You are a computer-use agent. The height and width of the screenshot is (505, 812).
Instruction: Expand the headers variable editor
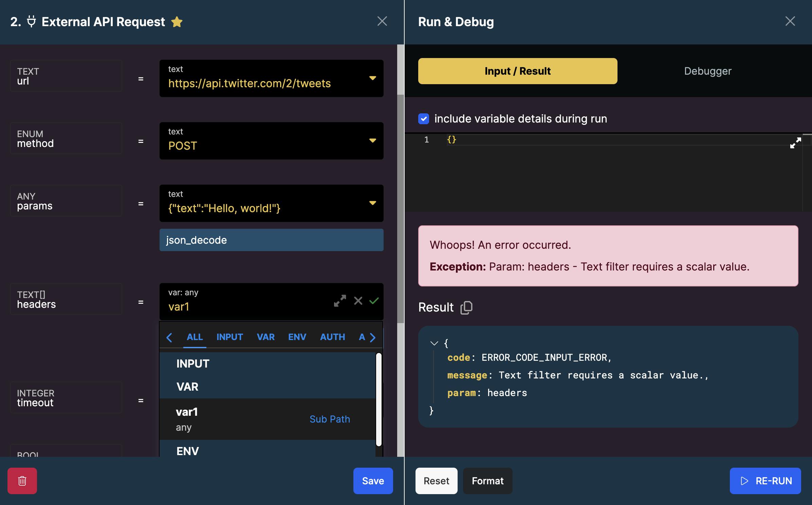click(x=340, y=301)
